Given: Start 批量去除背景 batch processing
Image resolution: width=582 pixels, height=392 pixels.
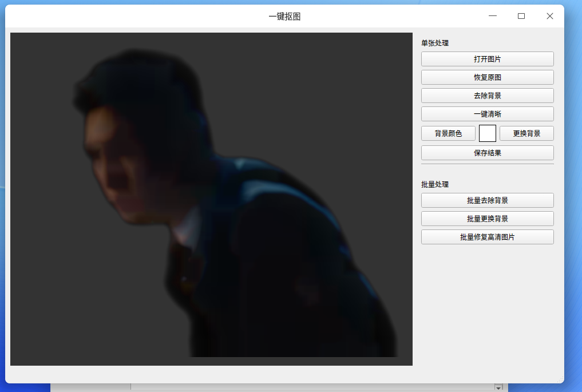Looking at the screenshot, I should coord(488,200).
